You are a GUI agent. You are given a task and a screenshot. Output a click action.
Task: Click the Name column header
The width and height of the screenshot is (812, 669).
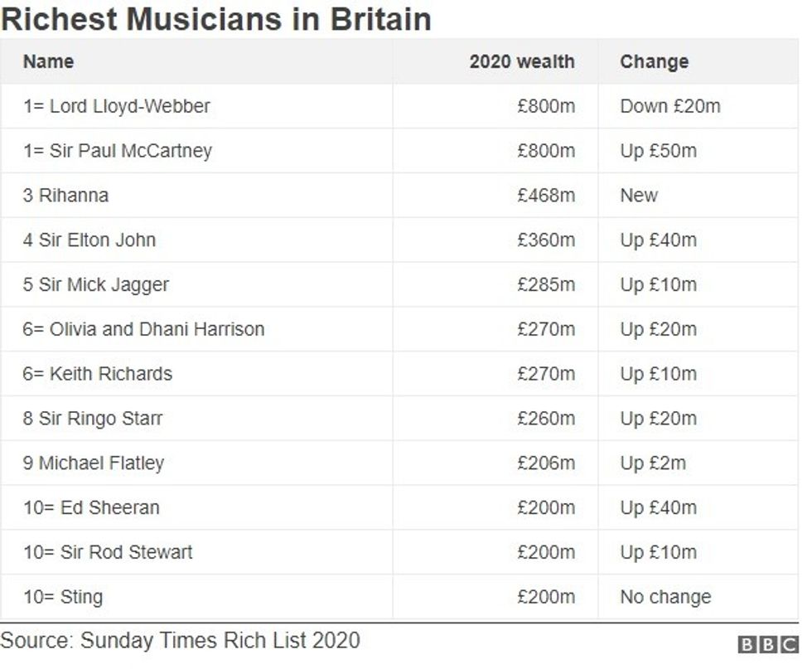(48, 61)
